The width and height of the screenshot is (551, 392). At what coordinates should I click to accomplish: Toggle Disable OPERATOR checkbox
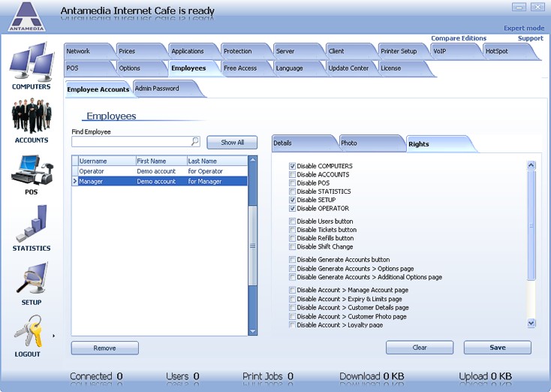(x=292, y=208)
